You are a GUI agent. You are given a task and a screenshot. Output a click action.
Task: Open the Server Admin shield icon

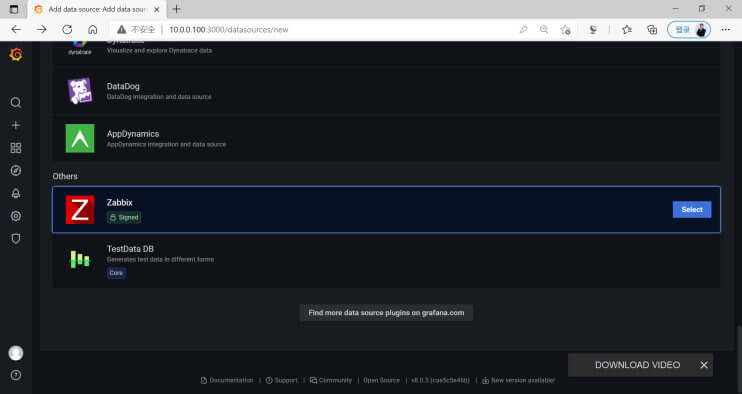click(16, 239)
